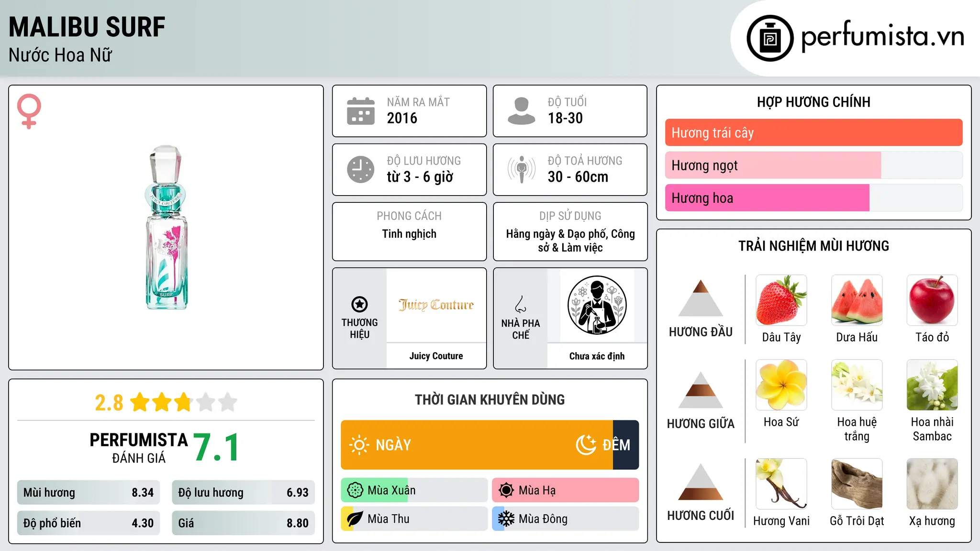Click the Độ phổ biến score row
Viewport: 980px width, 551px height.
coord(89,523)
